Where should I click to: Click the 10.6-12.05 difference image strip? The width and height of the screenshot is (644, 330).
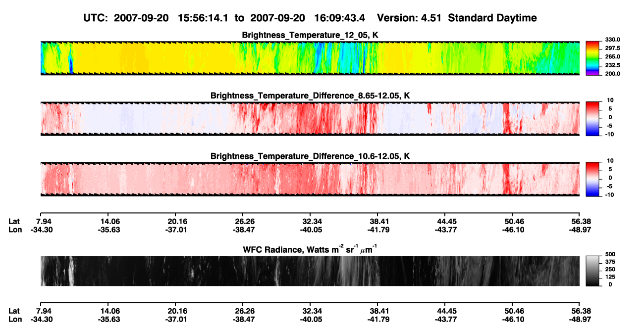pyautogui.click(x=310, y=179)
